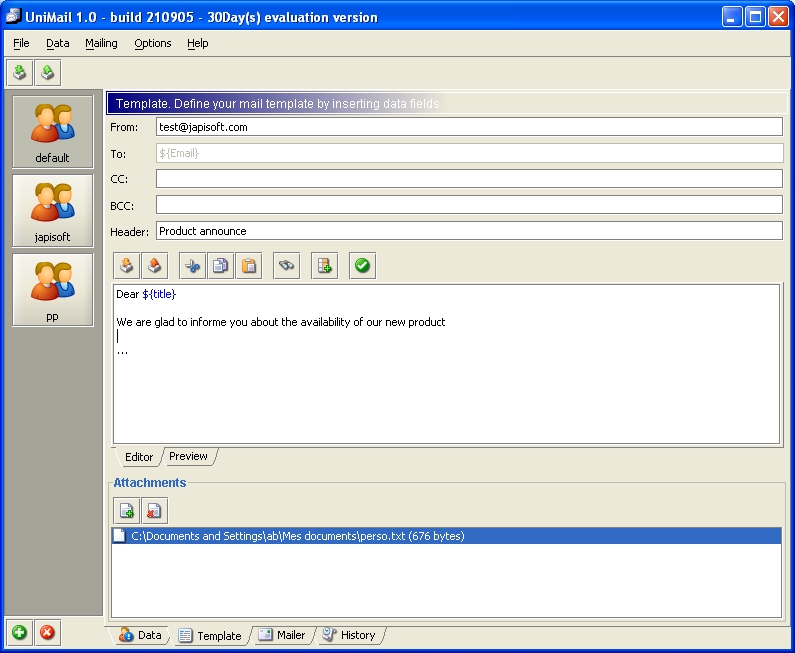Click the binoculars search icon
Screen dimensions: 795x653
pyautogui.click(x=286, y=266)
